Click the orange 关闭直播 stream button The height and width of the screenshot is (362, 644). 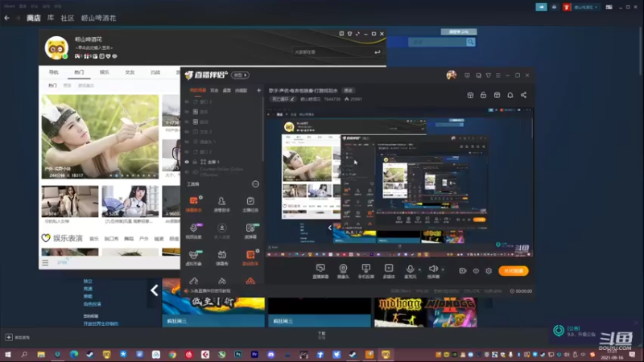click(x=514, y=271)
